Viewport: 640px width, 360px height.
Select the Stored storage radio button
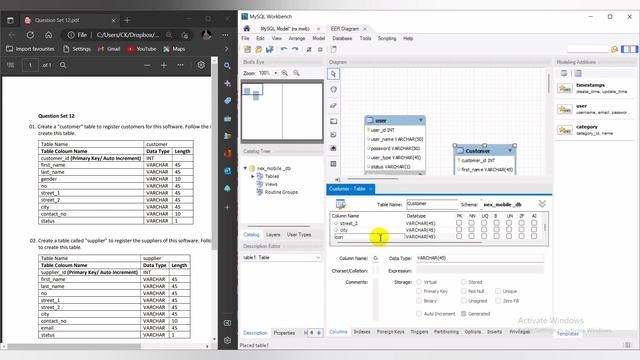[463, 282]
